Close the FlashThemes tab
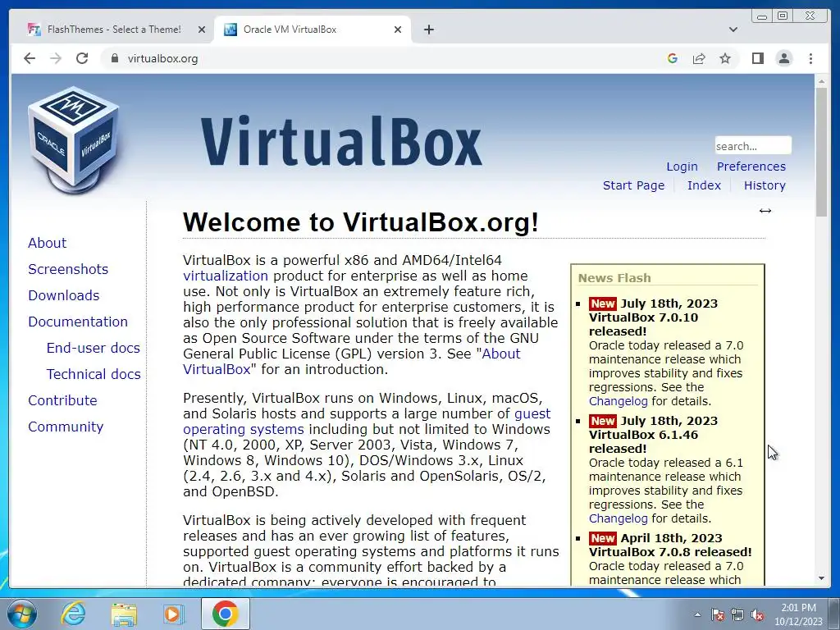This screenshot has width=840, height=630. coord(202,30)
